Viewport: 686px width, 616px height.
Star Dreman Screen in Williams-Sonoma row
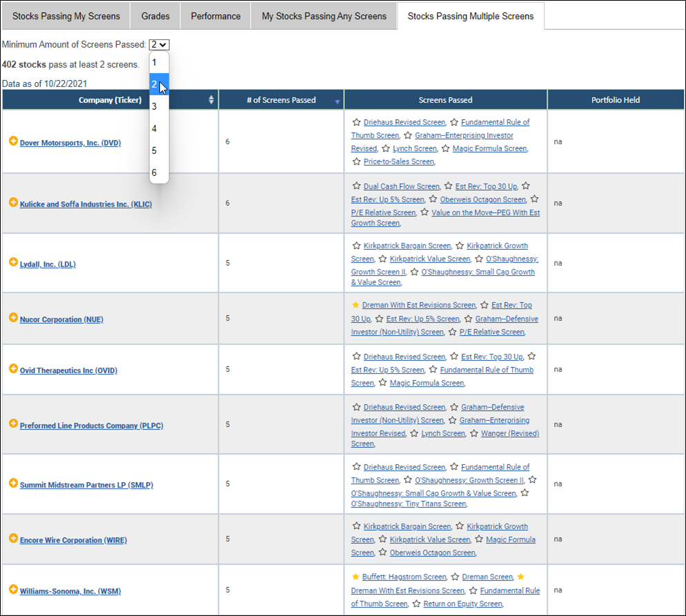tap(455, 577)
